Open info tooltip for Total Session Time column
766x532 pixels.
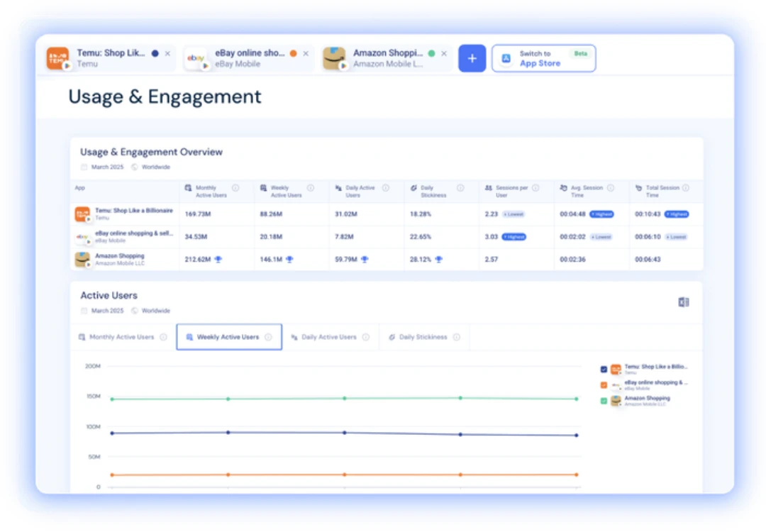click(685, 188)
